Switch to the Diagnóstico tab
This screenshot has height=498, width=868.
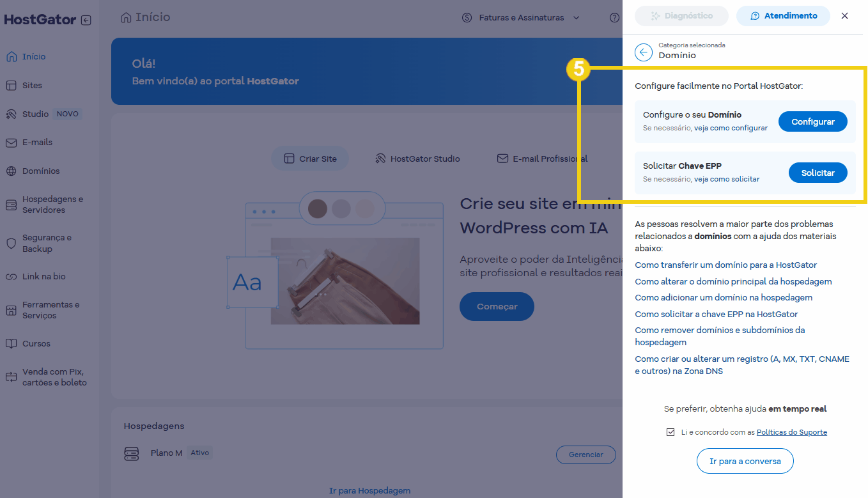[681, 16]
